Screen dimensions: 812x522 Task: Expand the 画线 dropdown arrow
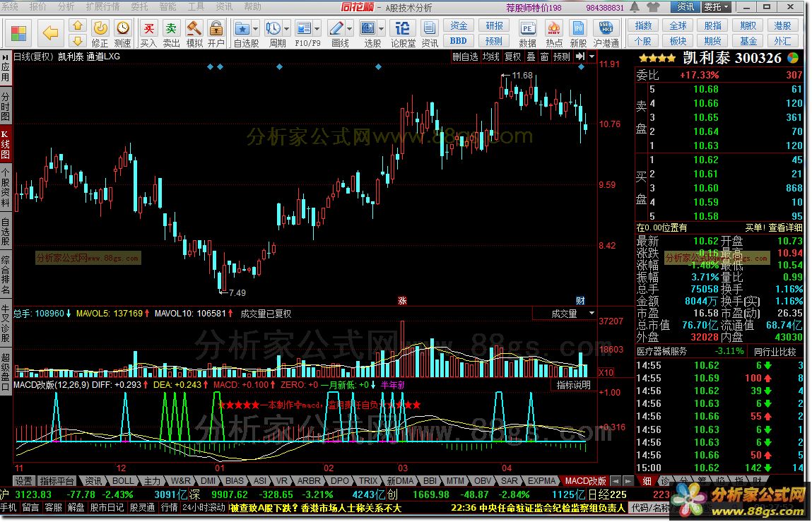[350, 28]
